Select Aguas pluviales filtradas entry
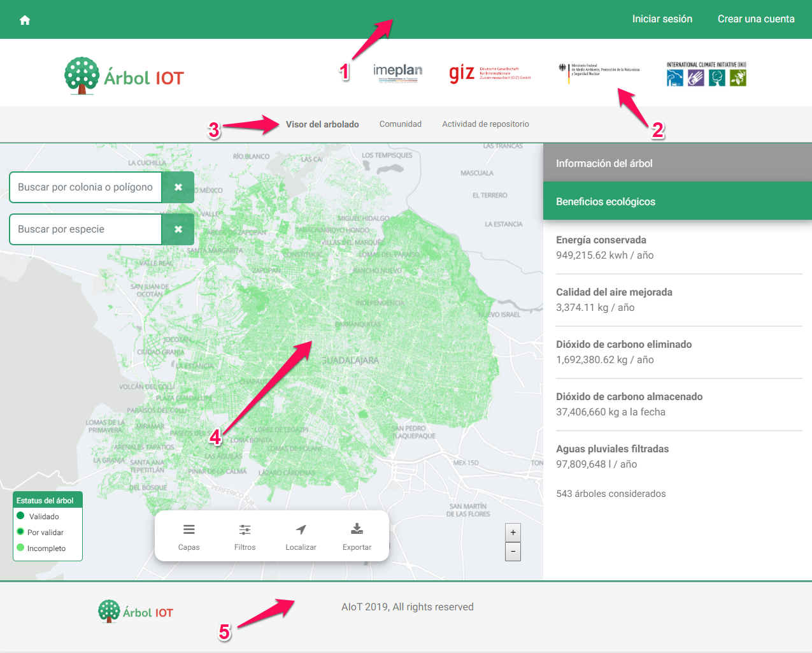Viewport: 812px width, 653px height. 679,457
